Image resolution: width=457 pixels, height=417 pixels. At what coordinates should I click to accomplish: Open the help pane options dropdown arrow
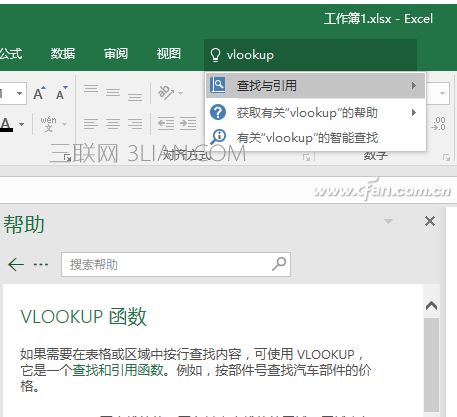coord(388,221)
